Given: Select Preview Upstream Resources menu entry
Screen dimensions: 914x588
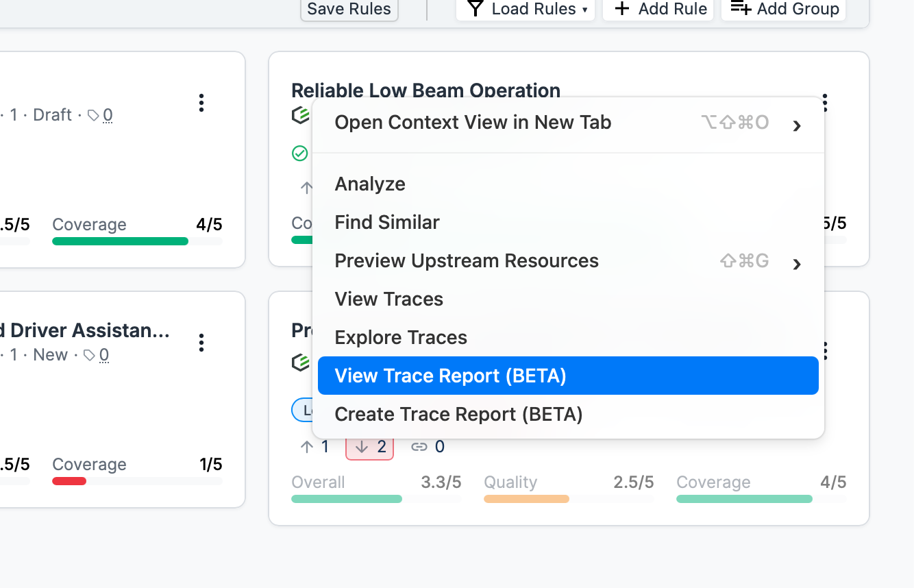Looking at the screenshot, I should click(568, 260).
